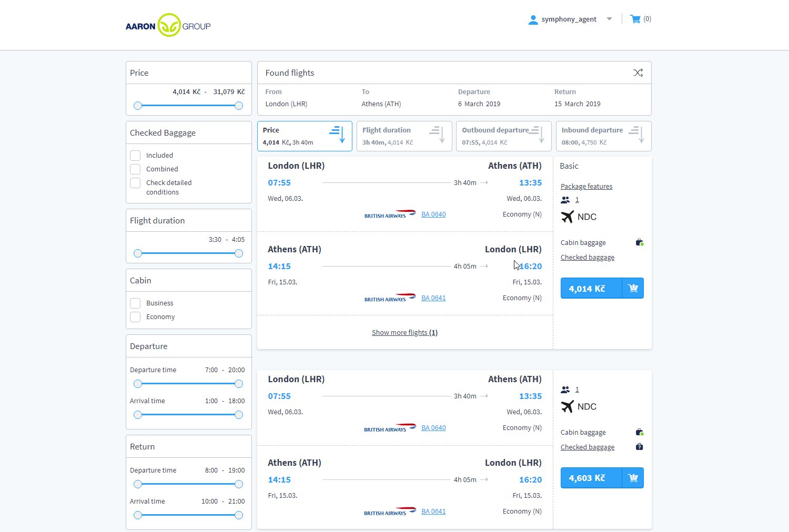Click Checked baggage link in Basic package
789x532 pixels.
coord(587,258)
